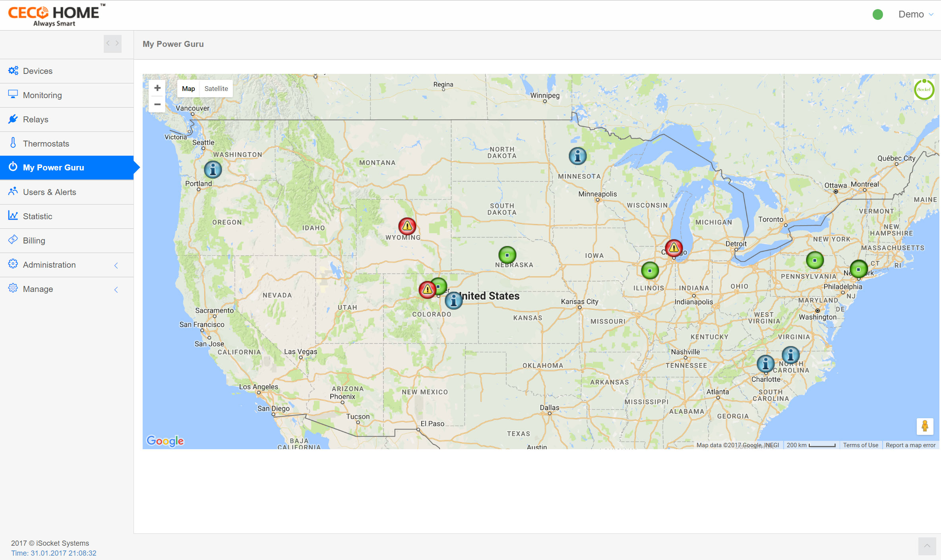The image size is (941, 560).
Task: Toggle sidebar collapse arrows button
Action: (x=112, y=44)
